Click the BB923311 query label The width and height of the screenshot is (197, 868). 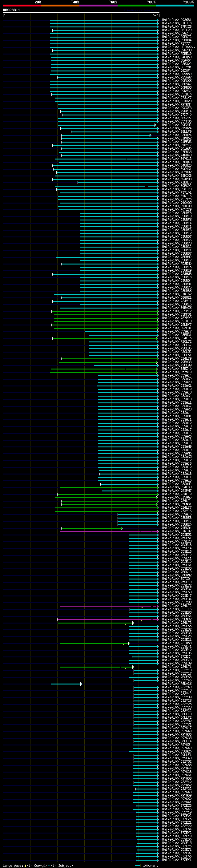pyautogui.click(x=11, y=10)
